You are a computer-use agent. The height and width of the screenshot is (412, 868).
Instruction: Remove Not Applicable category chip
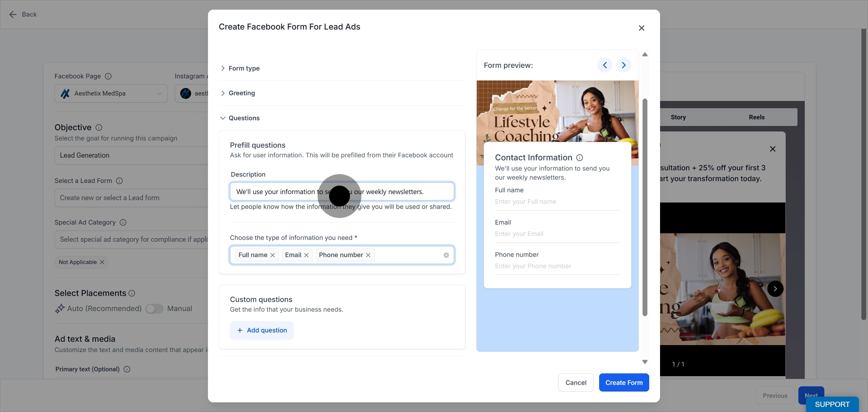coord(102,262)
